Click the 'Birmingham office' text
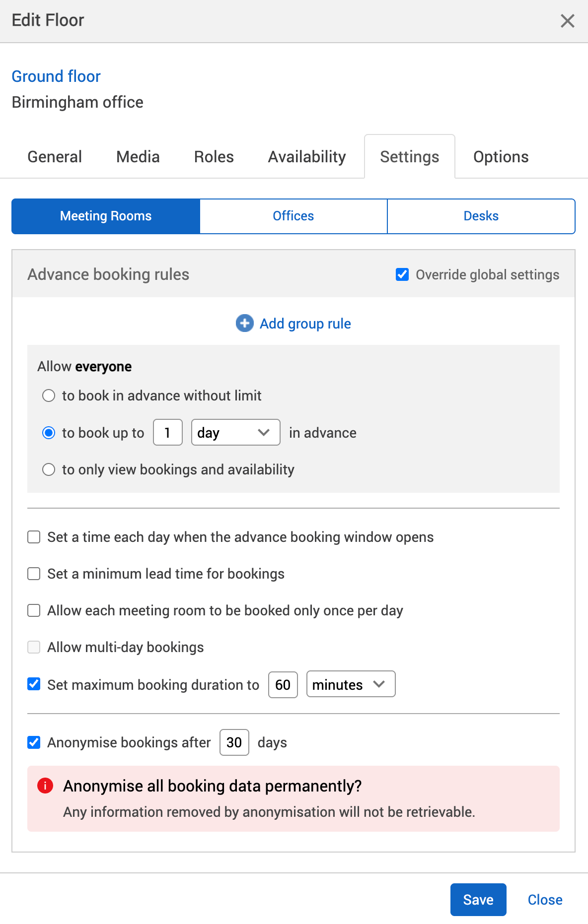The image size is (588, 924). pyautogui.click(x=77, y=102)
